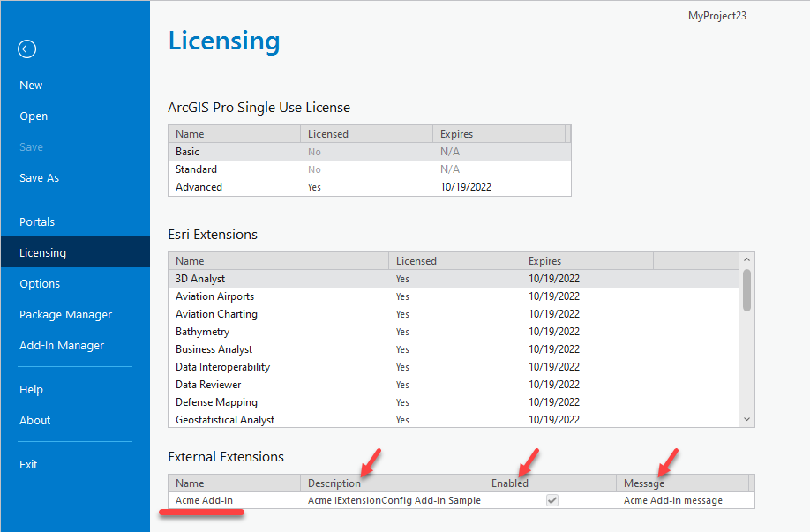Open the New page from the sidebar
This screenshot has width=810, height=532.
[30, 85]
